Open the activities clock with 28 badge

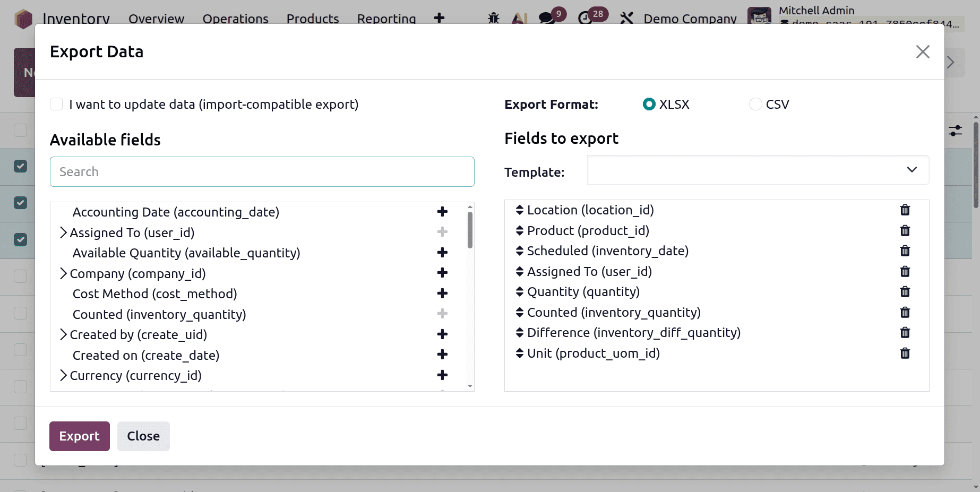585,18
